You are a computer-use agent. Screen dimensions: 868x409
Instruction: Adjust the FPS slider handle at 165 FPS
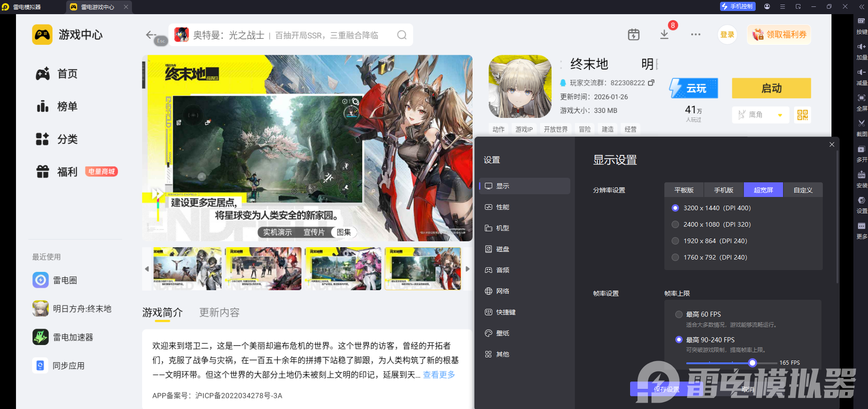click(752, 363)
